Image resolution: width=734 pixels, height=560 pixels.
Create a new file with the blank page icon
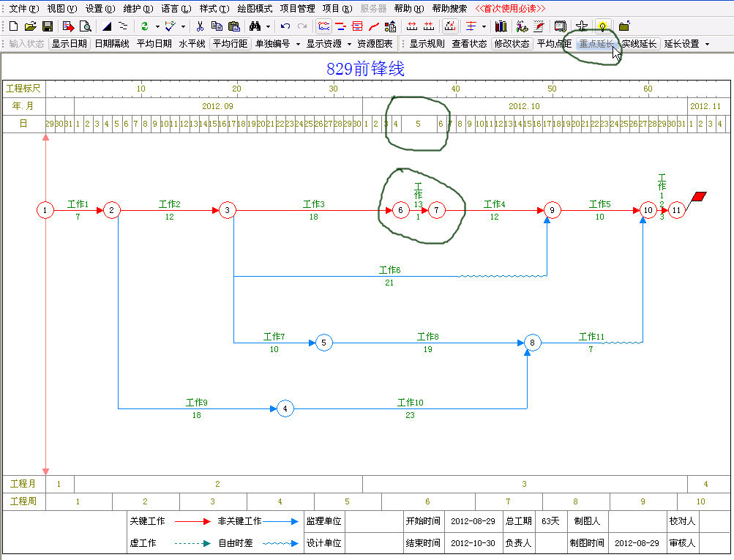14,26
